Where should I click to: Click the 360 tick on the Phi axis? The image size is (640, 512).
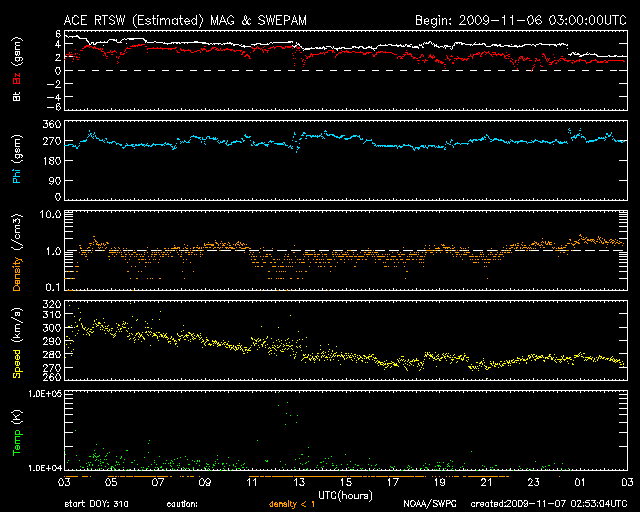(x=44, y=125)
